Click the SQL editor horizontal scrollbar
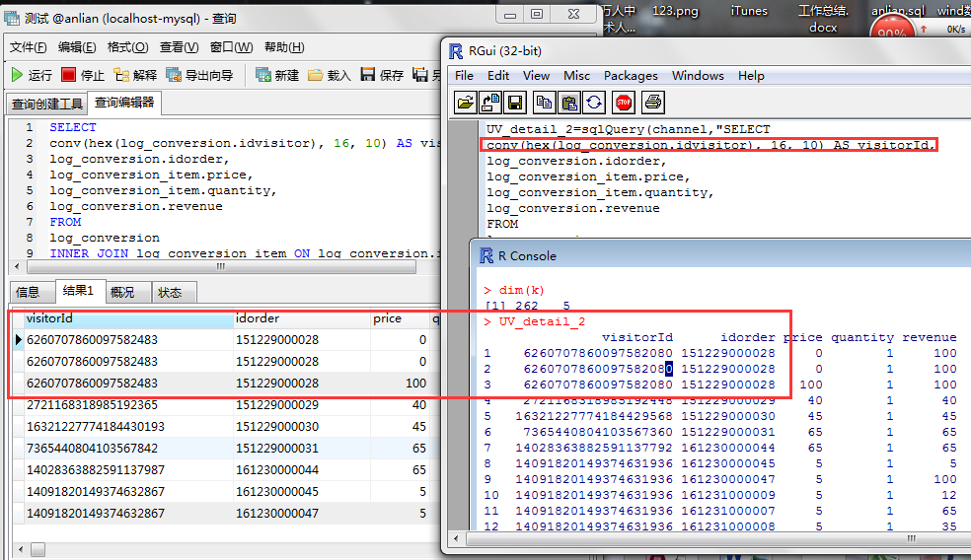The image size is (971, 560). point(219,266)
